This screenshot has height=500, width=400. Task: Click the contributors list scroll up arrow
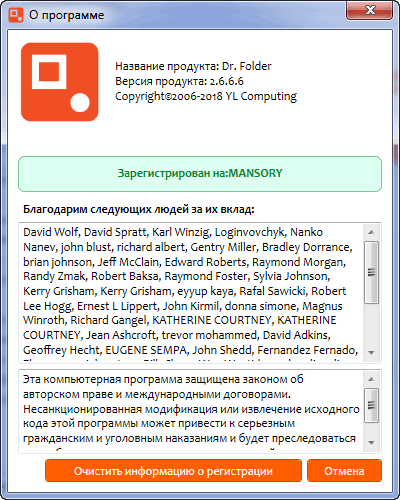coord(371,232)
